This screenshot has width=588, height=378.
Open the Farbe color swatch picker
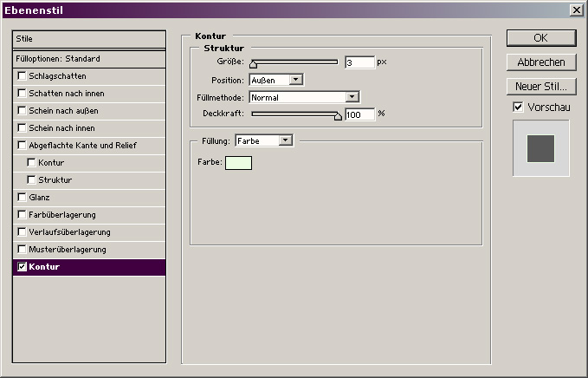click(238, 163)
